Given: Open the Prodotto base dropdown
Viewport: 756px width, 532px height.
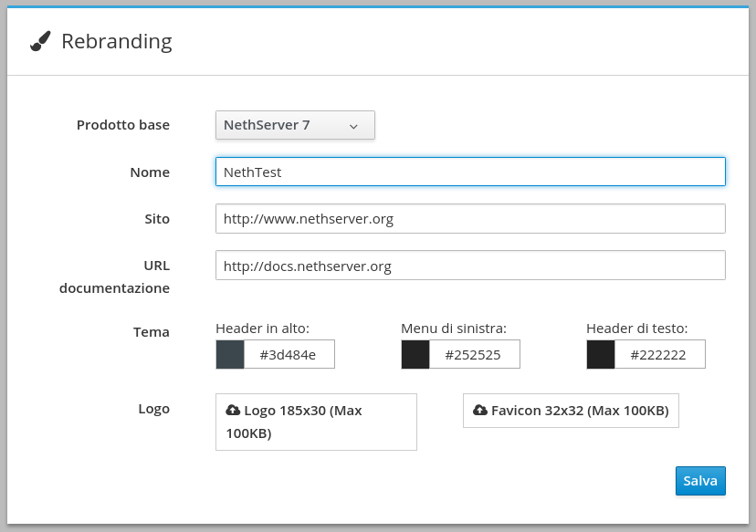Looking at the screenshot, I should [295, 125].
